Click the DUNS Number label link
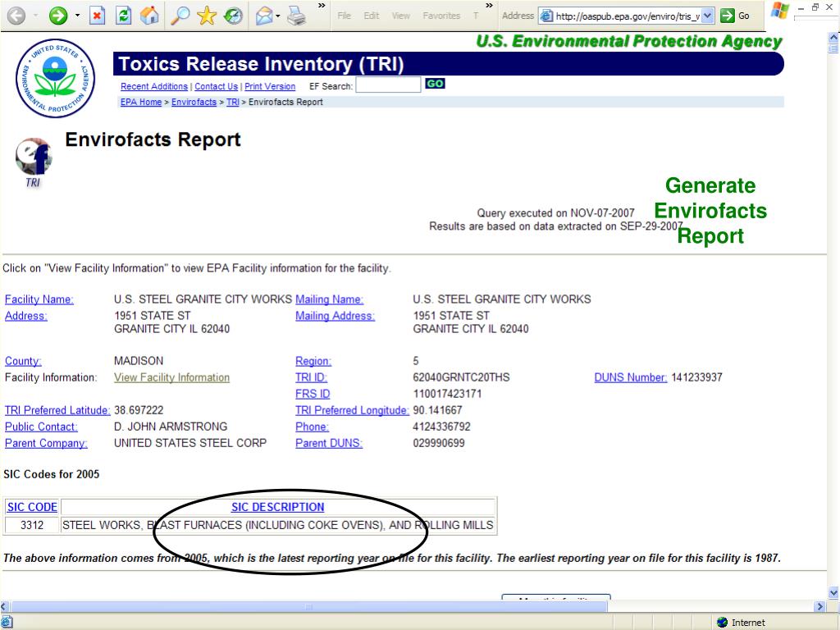Viewport: 840px width, 630px height. pyautogui.click(x=631, y=377)
